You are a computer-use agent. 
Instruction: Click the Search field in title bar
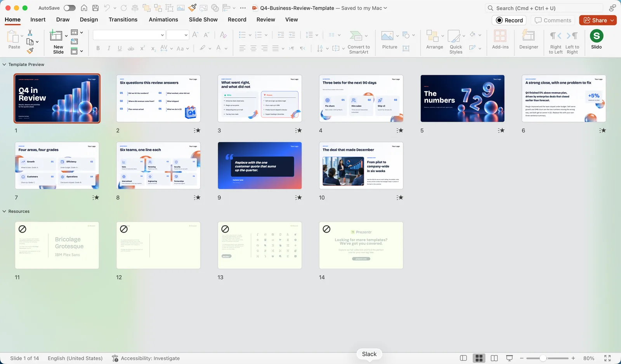click(x=544, y=8)
